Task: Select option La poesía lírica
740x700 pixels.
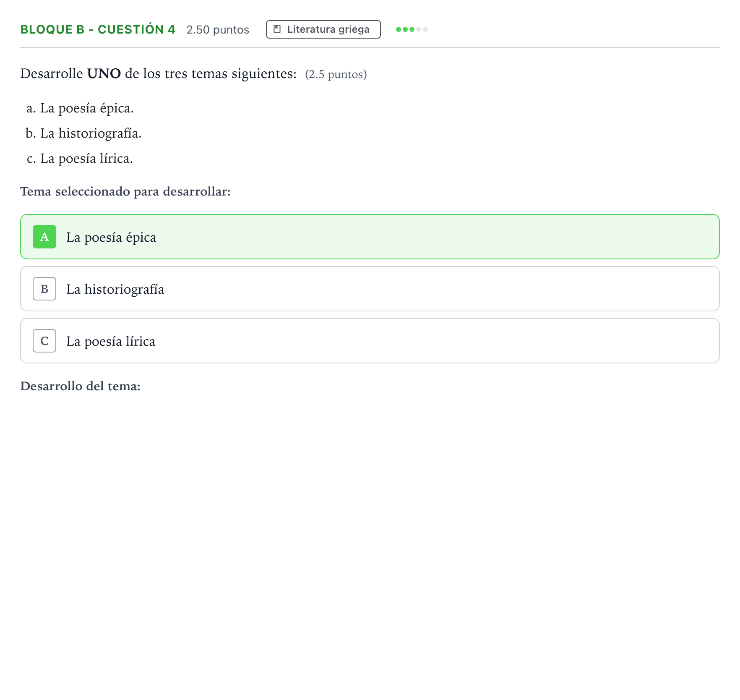Action: point(370,341)
